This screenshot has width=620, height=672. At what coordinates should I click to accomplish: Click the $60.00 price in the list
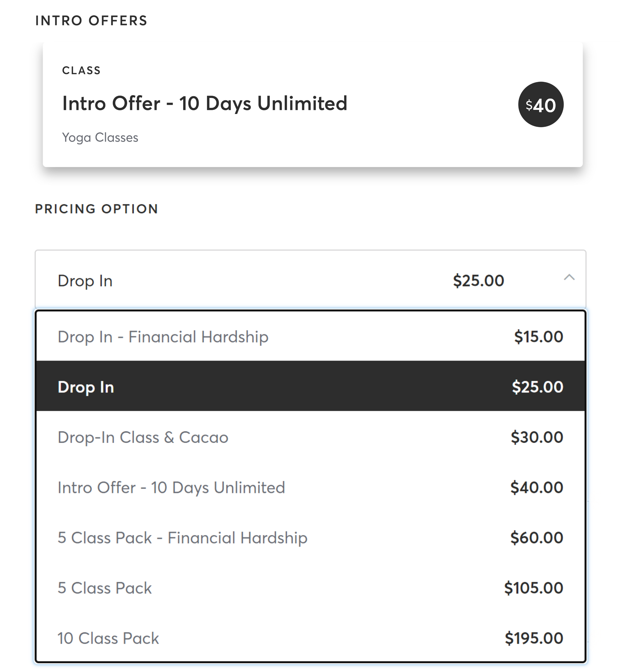[x=536, y=538]
